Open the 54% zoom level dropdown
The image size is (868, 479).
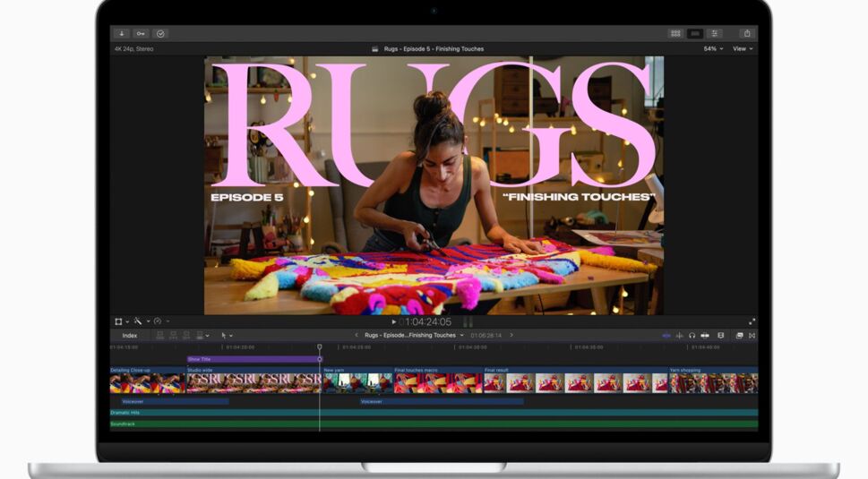[x=714, y=49]
